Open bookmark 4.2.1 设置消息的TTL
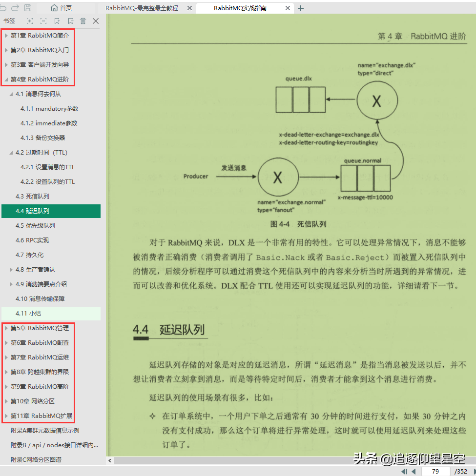 47,167
